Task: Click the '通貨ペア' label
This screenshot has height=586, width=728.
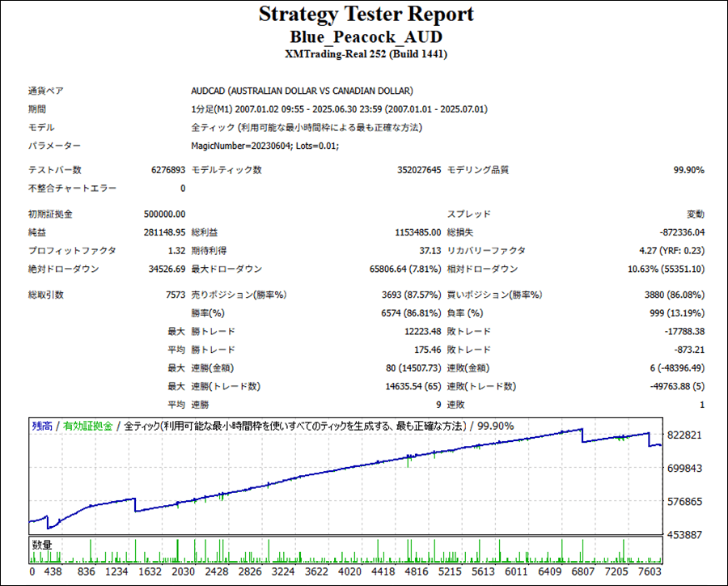Action: pos(45,91)
